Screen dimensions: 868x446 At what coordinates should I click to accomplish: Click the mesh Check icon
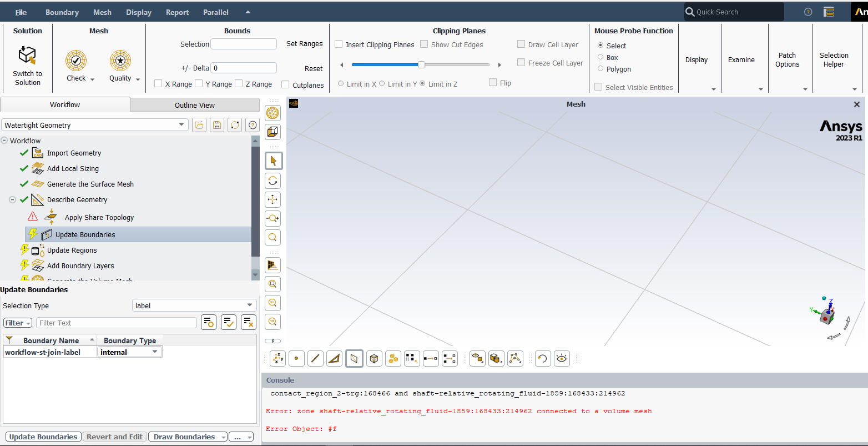[x=76, y=61]
